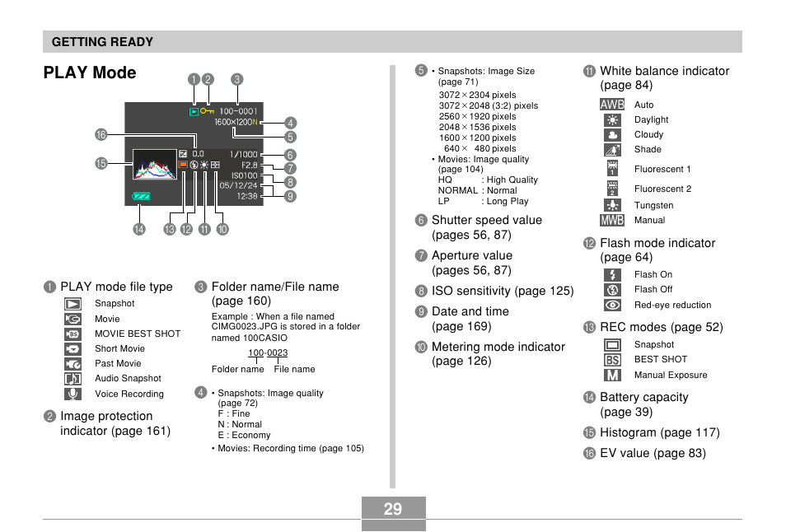Click the 'Aperture value' heading
The height and width of the screenshot is (532, 786).
pyautogui.click(x=472, y=255)
